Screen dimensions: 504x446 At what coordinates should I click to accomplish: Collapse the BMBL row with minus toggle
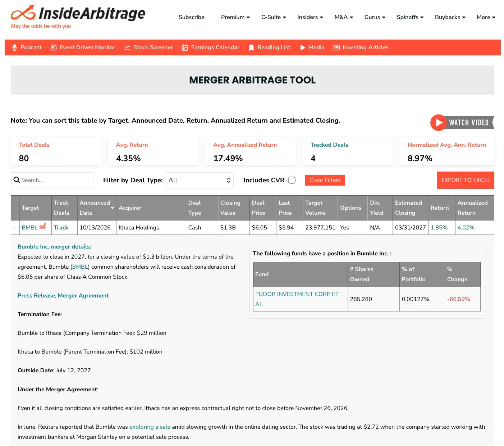(x=14, y=228)
